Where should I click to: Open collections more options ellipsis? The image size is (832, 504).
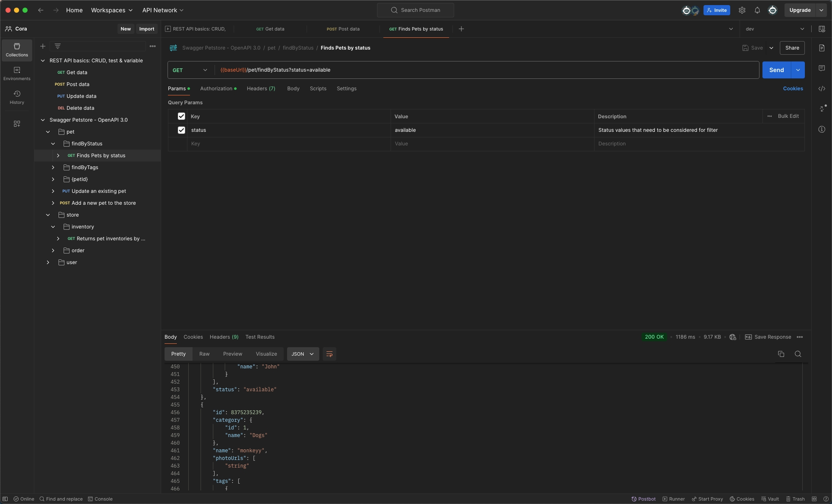click(x=153, y=46)
